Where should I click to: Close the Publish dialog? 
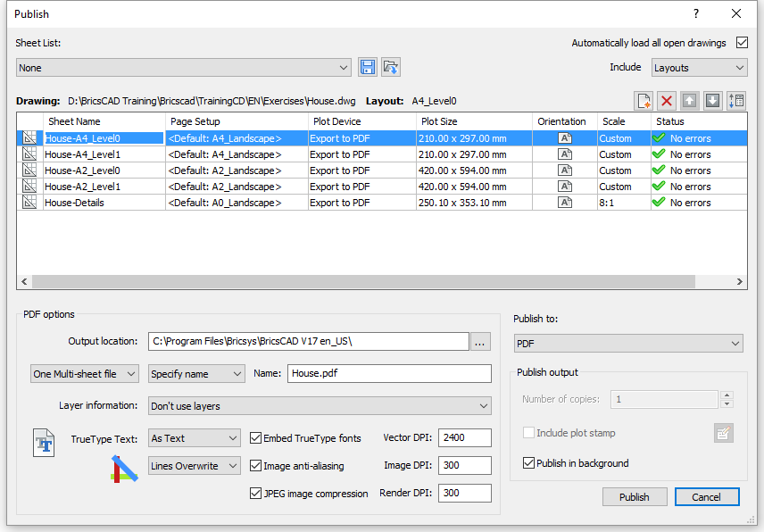click(x=736, y=13)
